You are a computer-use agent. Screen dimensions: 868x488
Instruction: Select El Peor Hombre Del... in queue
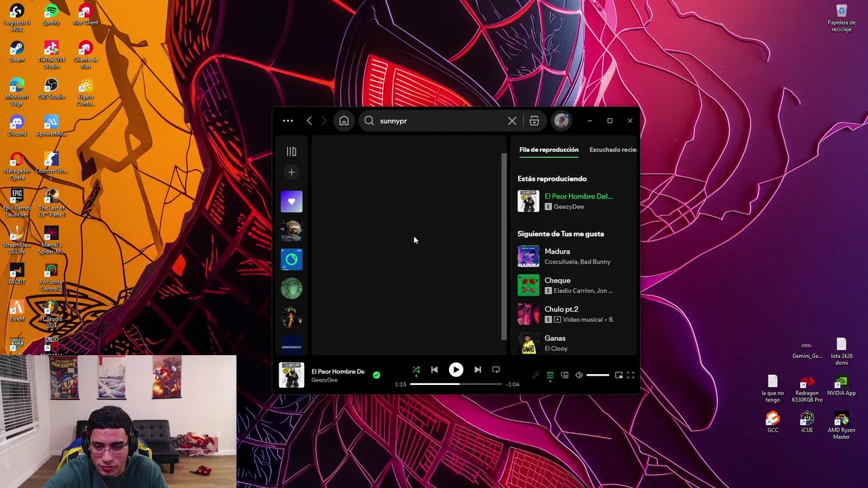tap(578, 197)
